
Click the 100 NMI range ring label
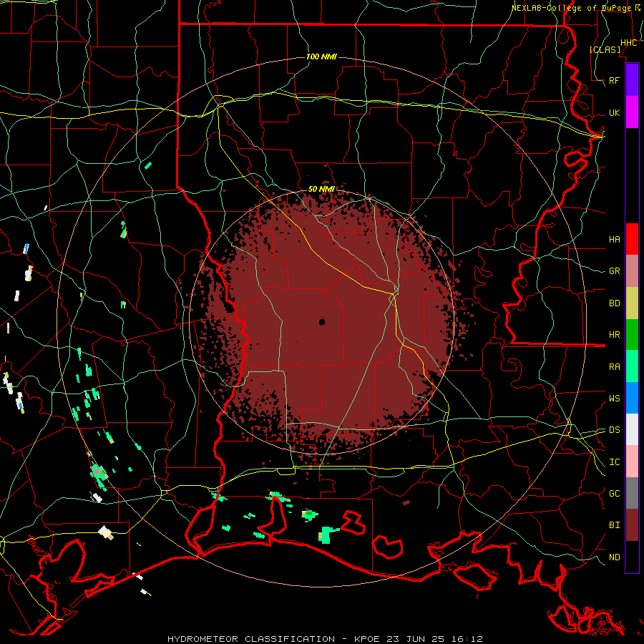pyautogui.click(x=321, y=57)
